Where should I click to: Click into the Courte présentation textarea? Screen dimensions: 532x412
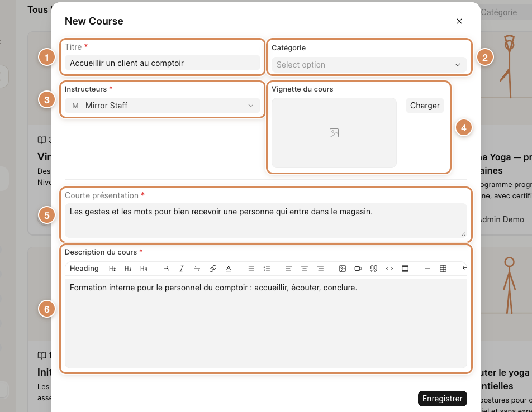pyautogui.click(x=266, y=220)
